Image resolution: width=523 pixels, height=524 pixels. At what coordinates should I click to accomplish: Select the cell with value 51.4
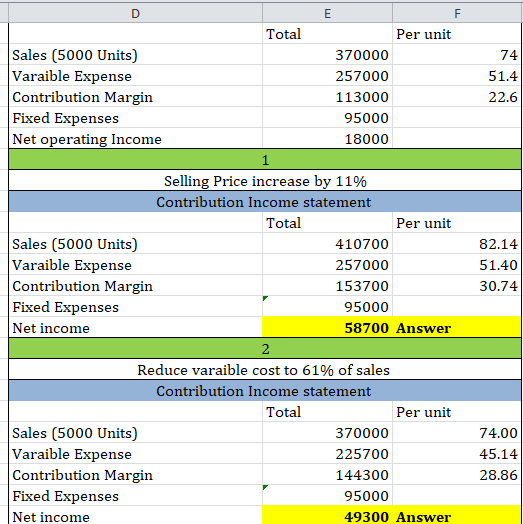(x=457, y=76)
